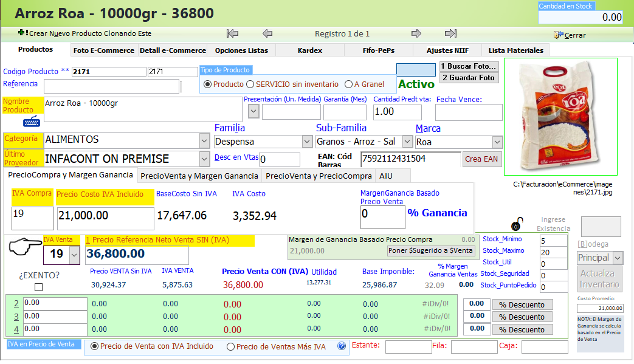Click the green plus clone product icon
The image size is (634, 364).
(21, 32)
